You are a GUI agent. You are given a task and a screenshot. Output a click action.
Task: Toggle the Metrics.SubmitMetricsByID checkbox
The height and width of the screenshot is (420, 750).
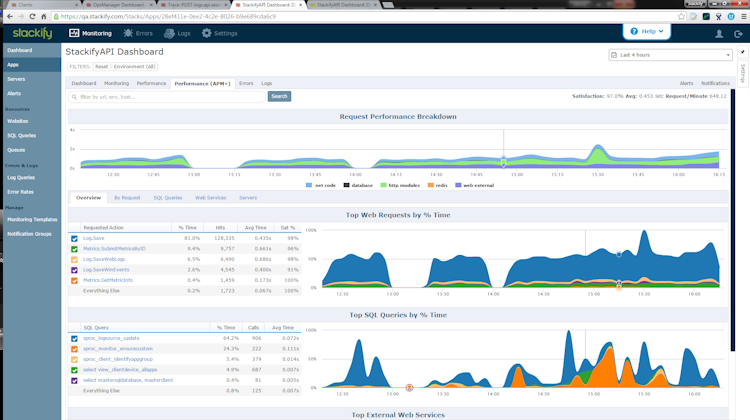click(74, 249)
